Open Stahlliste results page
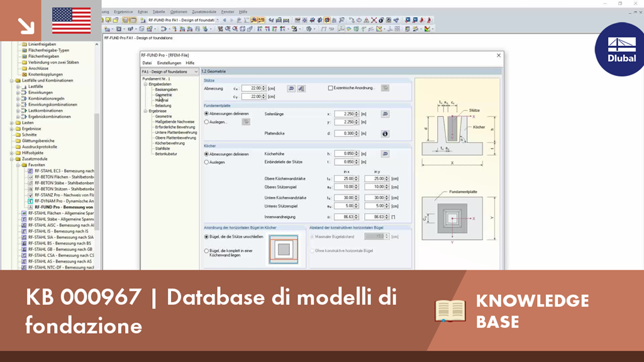644x362 pixels. coord(162,148)
